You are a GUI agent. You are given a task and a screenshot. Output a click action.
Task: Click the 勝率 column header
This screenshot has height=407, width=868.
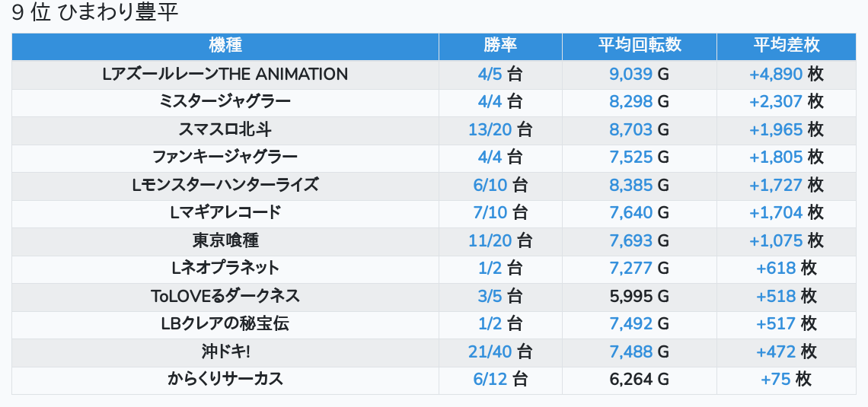point(500,46)
